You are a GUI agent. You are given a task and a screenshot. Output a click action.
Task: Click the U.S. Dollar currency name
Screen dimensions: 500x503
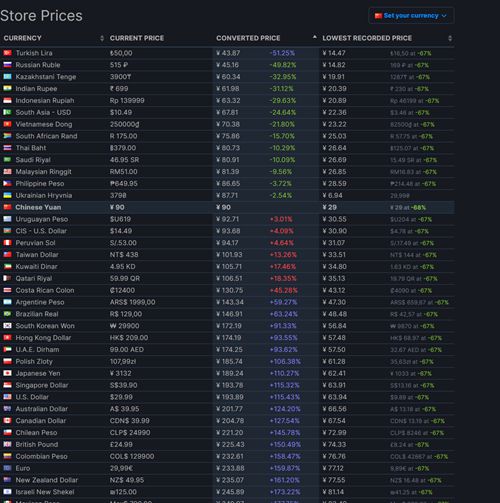point(32,397)
